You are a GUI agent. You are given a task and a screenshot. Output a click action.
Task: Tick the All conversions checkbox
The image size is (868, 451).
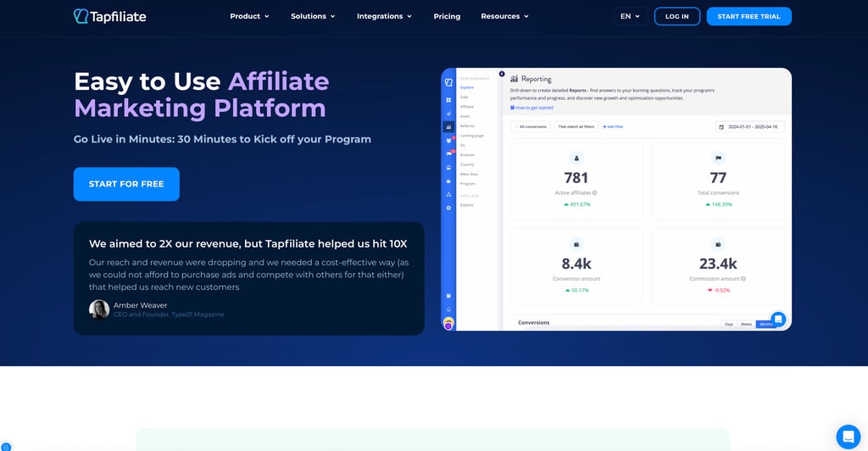[x=516, y=126]
